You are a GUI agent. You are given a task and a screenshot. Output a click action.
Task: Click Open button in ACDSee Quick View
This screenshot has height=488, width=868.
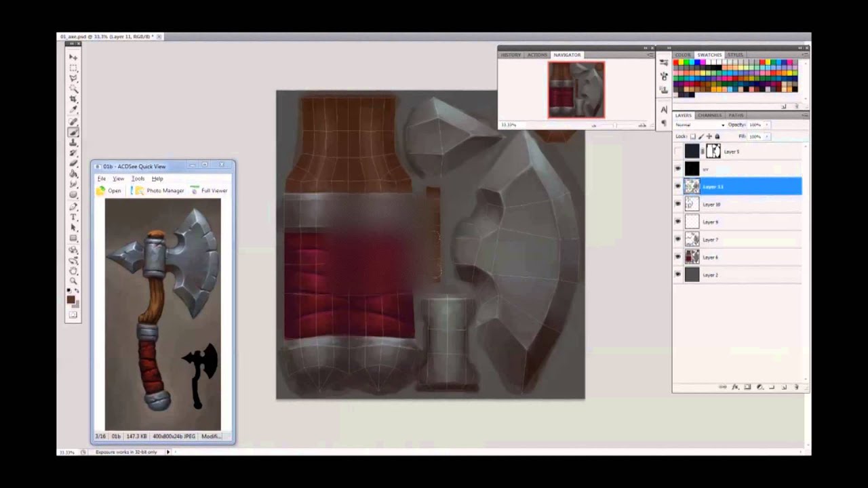(x=108, y=190)
